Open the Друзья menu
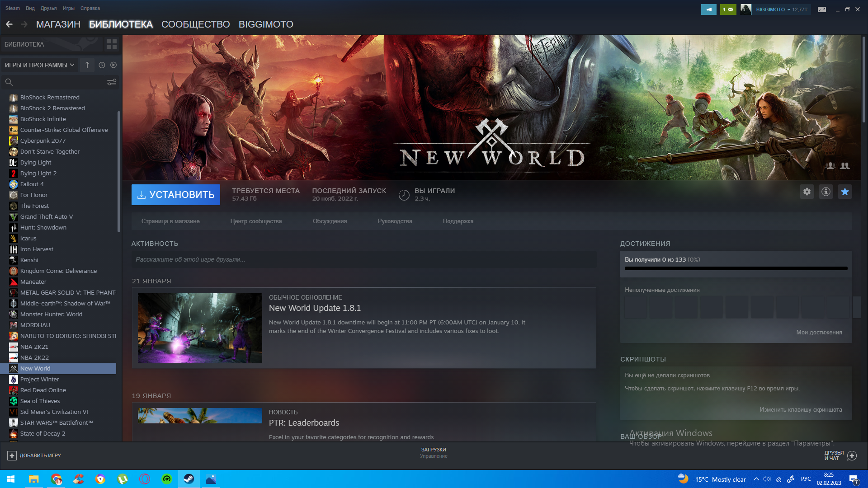 [x=48, y=8]
